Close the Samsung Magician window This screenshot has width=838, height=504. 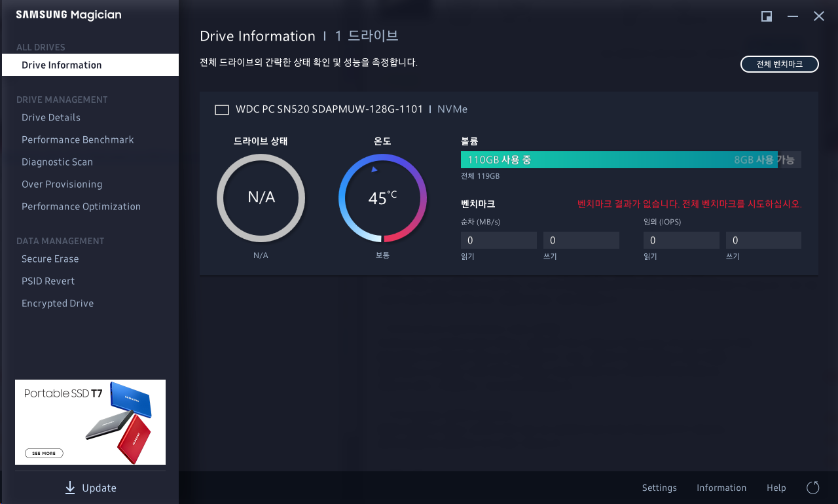819,16
